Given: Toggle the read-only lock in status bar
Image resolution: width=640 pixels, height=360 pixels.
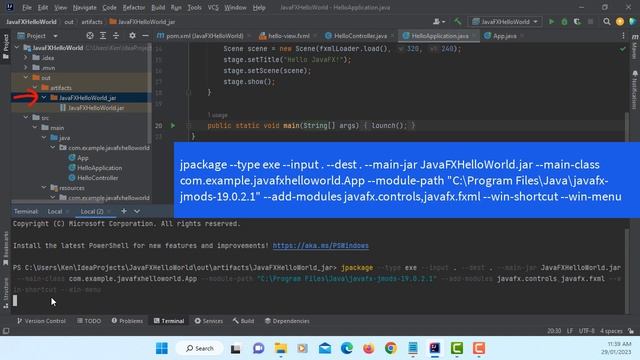Looking at the screenshot, I should click(x=631, y=331).
